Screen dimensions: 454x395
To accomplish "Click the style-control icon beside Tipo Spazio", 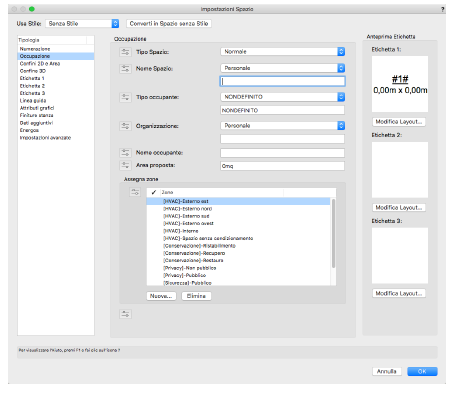I will point(125,52).
